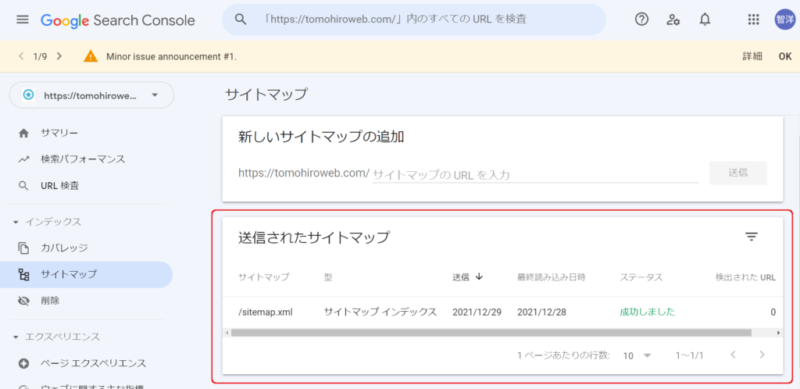Viewport: 800px width, 389px height.
Task: Open ページ エクスペリエンス in the sidebar
Action: click(93, 363)
